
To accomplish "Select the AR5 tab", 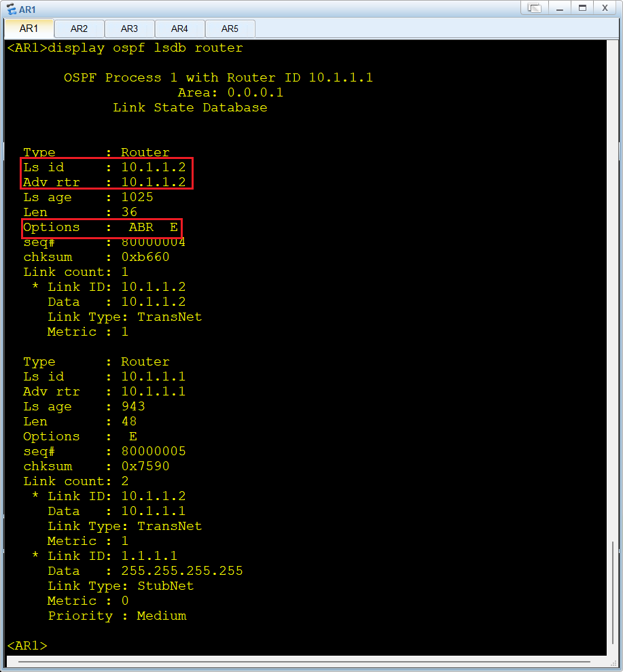I will point(230,29).
